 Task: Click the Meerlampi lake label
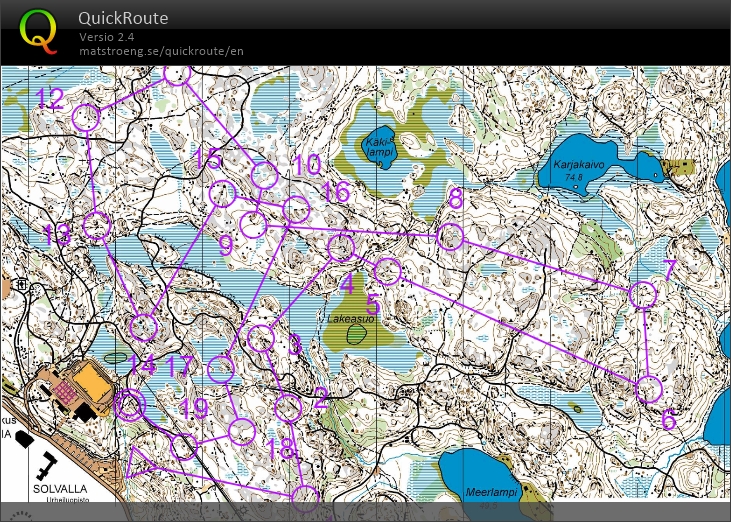point(491,491)
